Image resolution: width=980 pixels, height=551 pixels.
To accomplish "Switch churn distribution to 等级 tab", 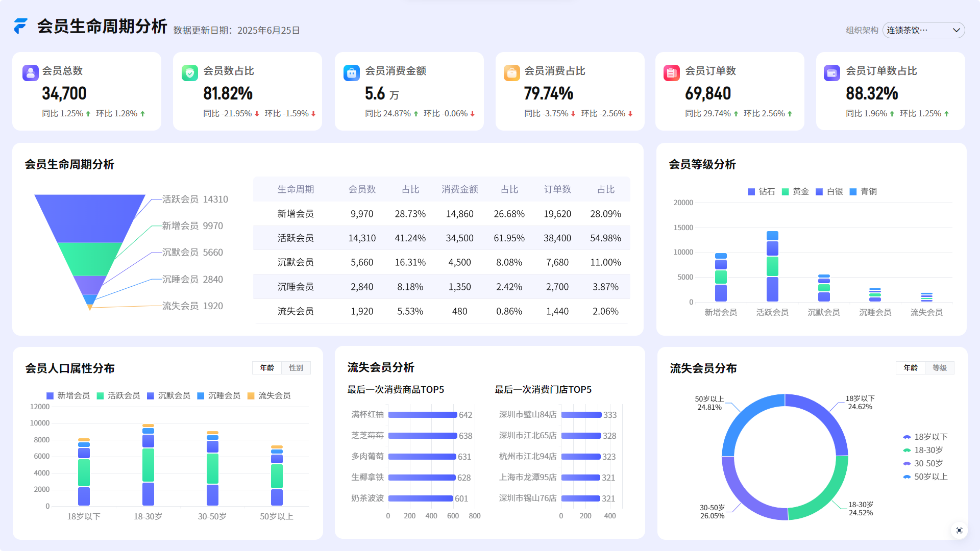I will tap(940, 368).
